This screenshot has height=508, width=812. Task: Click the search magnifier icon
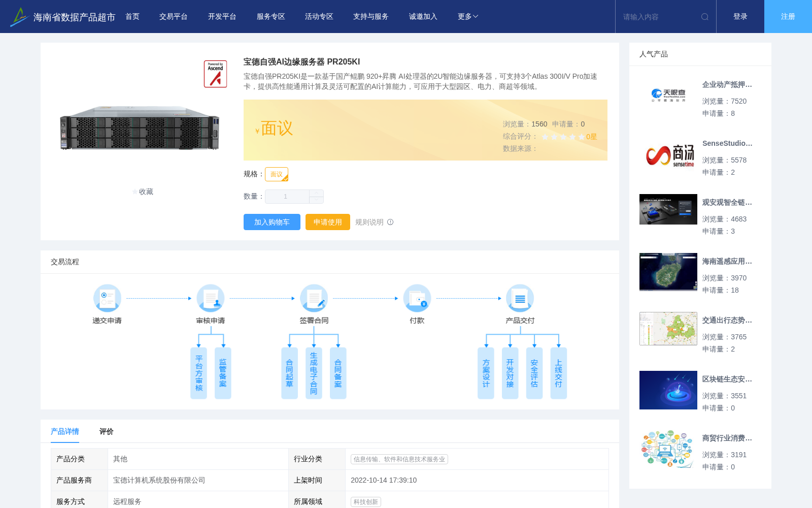(x=705, y=17)
